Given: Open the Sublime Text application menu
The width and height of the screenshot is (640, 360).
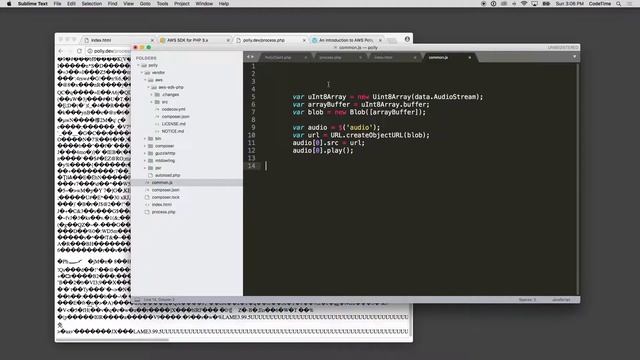Looking at the screenshot, I should [x=33, y=4].
